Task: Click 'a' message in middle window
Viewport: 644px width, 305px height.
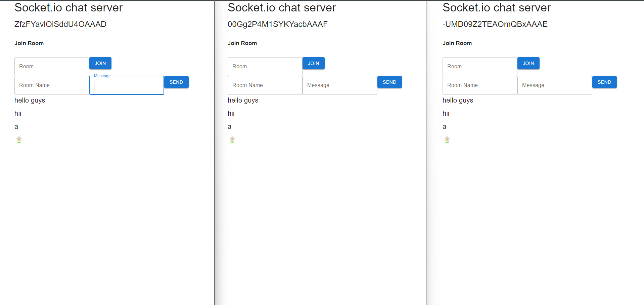Action: (230, 127)
